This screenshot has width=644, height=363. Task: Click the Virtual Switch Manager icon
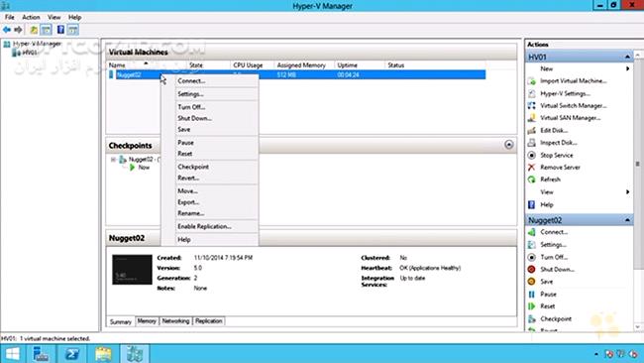[531, 106]
